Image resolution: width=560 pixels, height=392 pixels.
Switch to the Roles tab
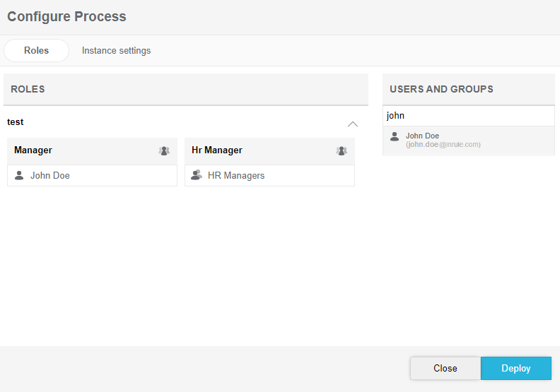click(36, 51)
